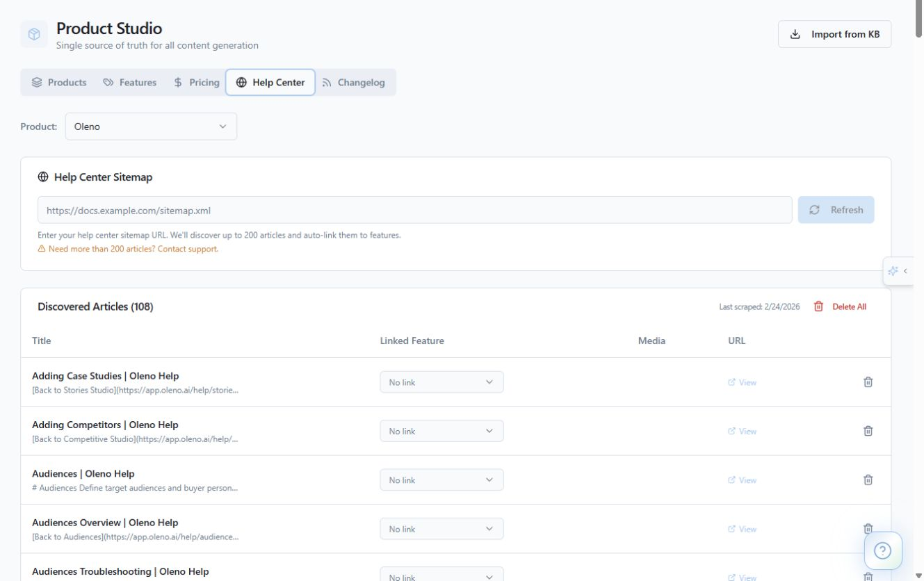Click the Last scraped: 2/24/2026 text
924x581 pixels.
[759, 306]
